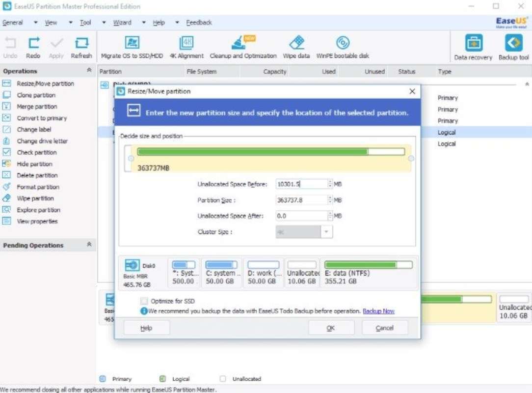
Task: Open Cleanup and Optimization
Action: pyautogui.click(x=242, y=47)
